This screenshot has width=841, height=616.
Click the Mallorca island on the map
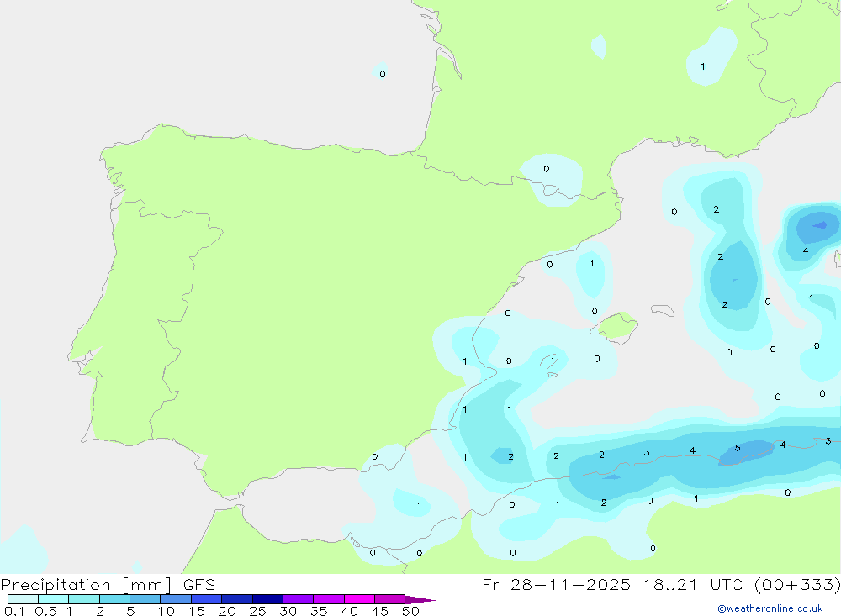tap(615, 327)
